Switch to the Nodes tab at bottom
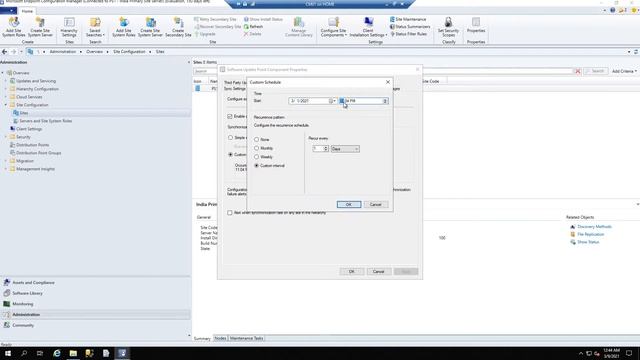640x360 pixels. tap(220, 338)
